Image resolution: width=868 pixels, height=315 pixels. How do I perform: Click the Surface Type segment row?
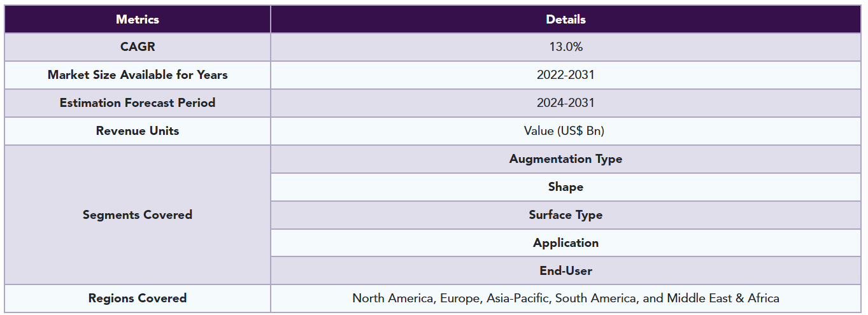[566, 215]
